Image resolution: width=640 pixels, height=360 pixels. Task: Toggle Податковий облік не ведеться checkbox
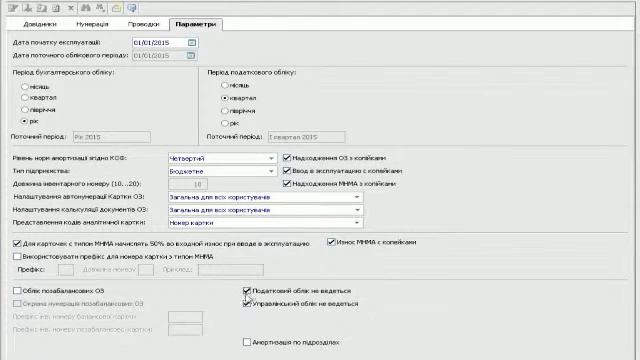click(247, 291)
